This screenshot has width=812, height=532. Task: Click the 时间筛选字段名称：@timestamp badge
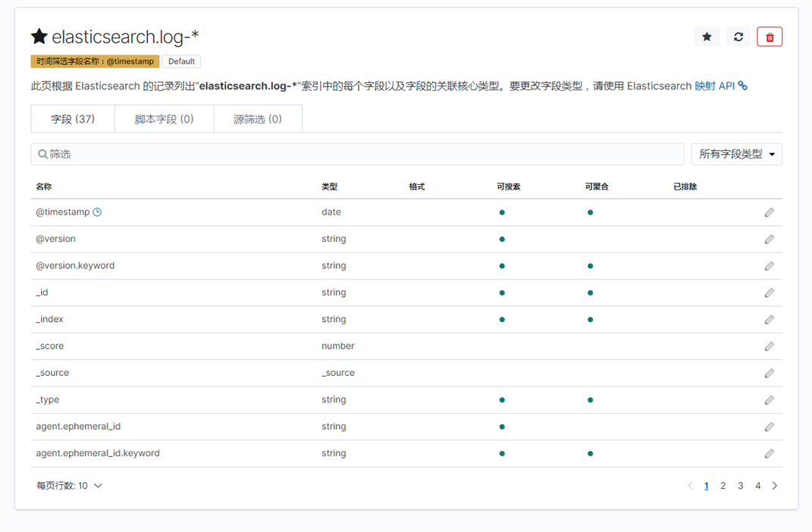pos(96,61)
